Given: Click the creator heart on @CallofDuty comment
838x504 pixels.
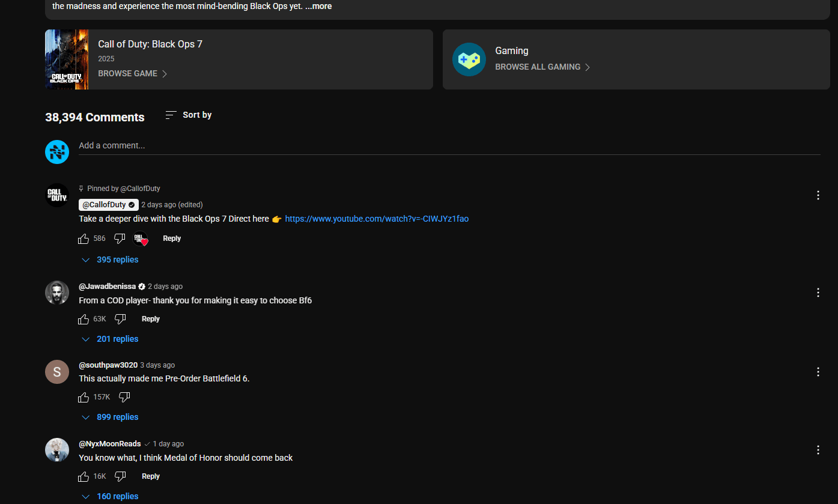Looking at the screenshot, I should click(140, 238).
